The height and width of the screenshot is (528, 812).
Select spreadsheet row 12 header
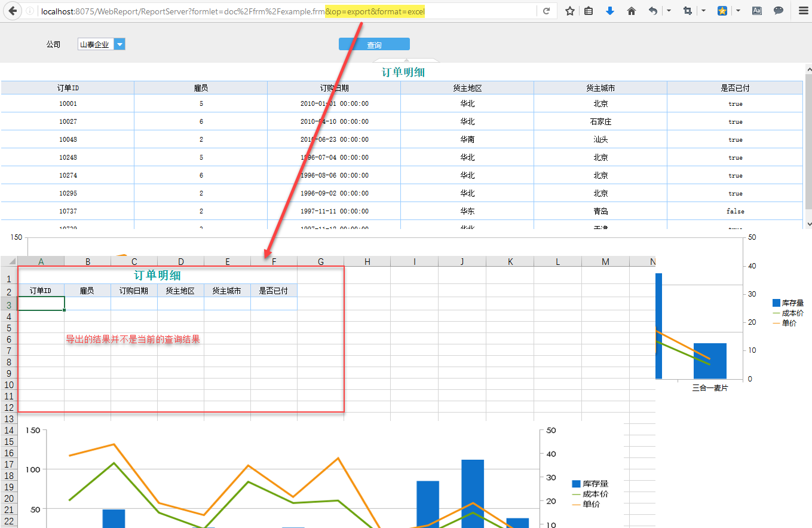point(9,407)
